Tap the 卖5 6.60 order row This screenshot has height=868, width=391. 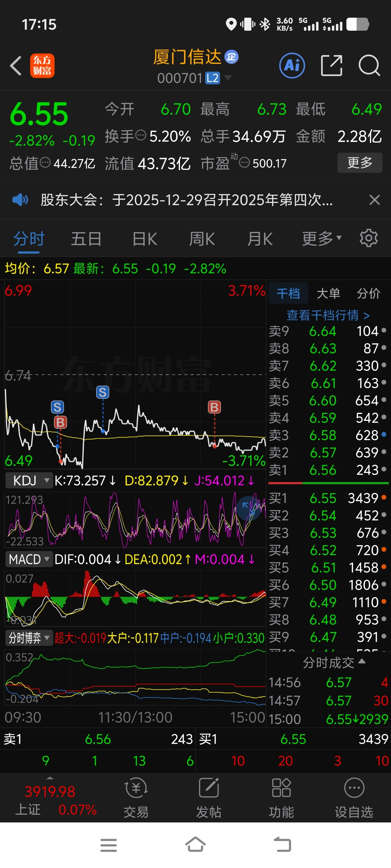pyautogui.click(x=328, y=400)
